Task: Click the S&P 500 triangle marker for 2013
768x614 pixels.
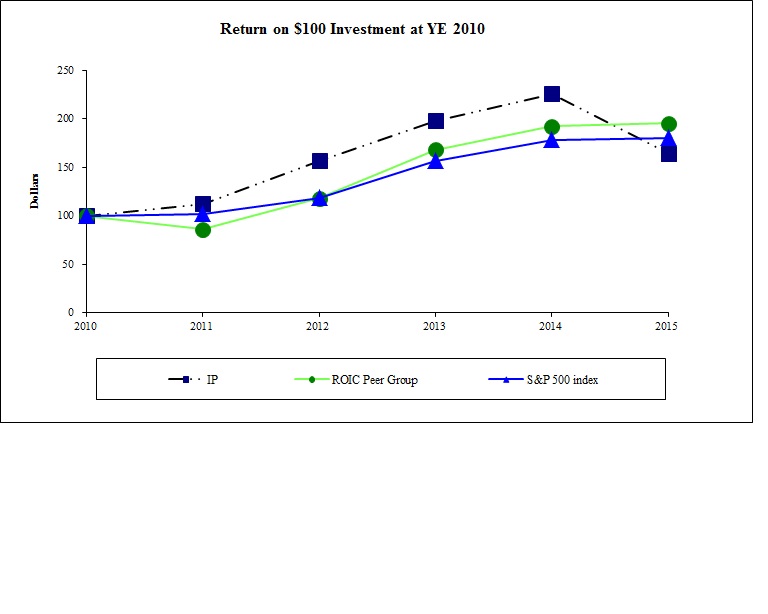Action: [435, 161]
